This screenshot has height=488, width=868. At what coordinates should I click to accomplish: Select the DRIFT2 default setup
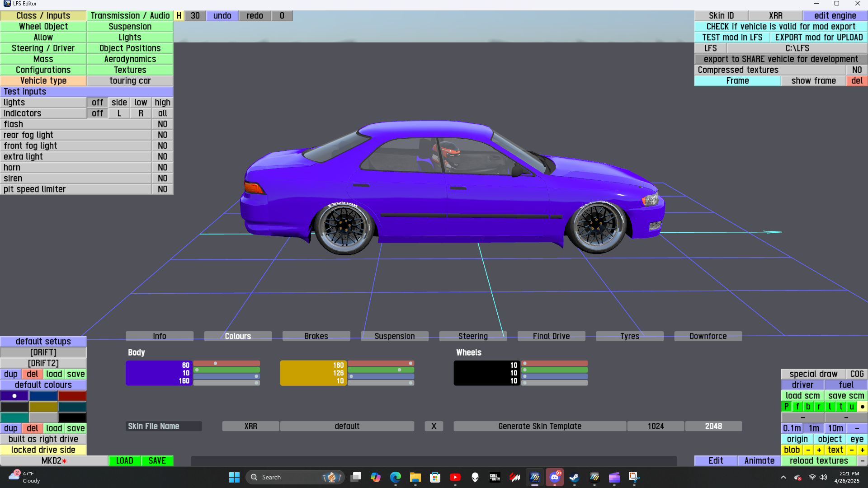43,363
